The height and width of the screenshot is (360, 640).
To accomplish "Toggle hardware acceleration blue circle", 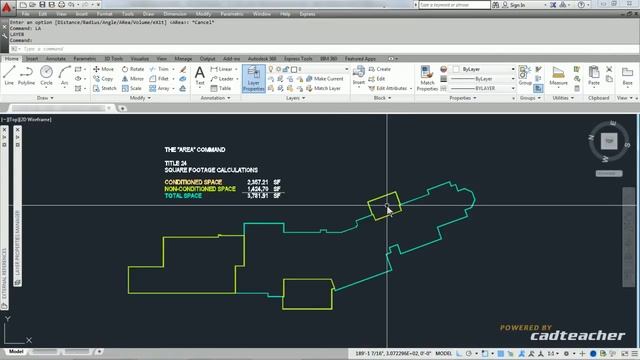I will (x=593, y=353).
